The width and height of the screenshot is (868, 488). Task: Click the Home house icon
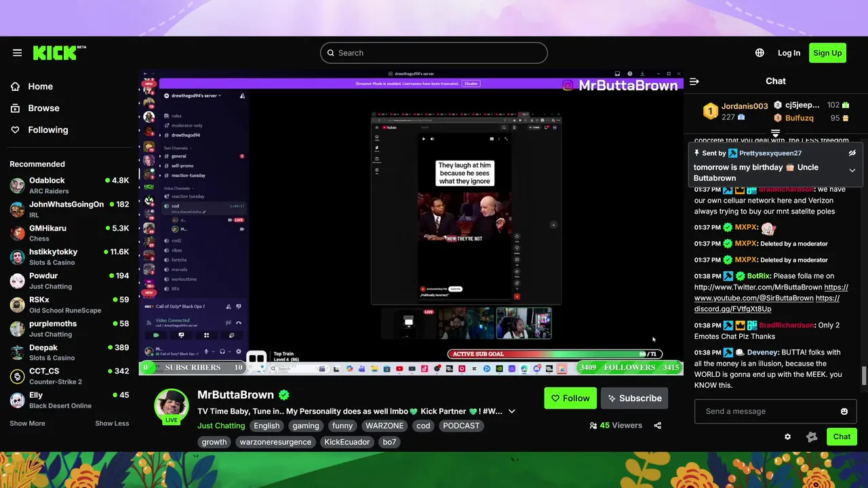(x=16, y=86)
